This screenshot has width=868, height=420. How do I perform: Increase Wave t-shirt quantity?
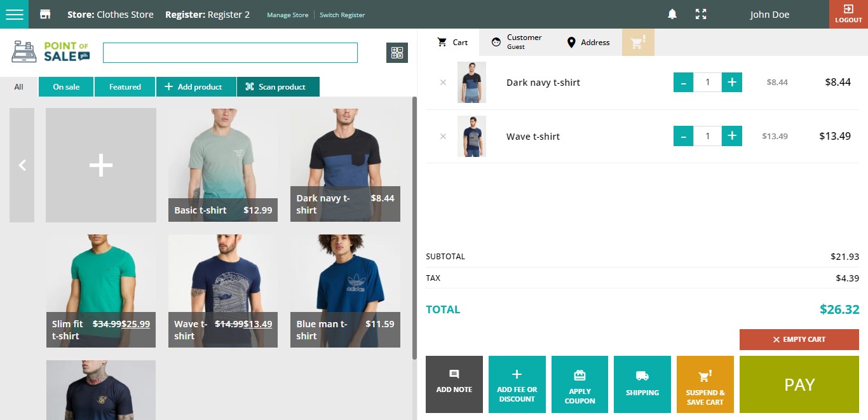732,136
